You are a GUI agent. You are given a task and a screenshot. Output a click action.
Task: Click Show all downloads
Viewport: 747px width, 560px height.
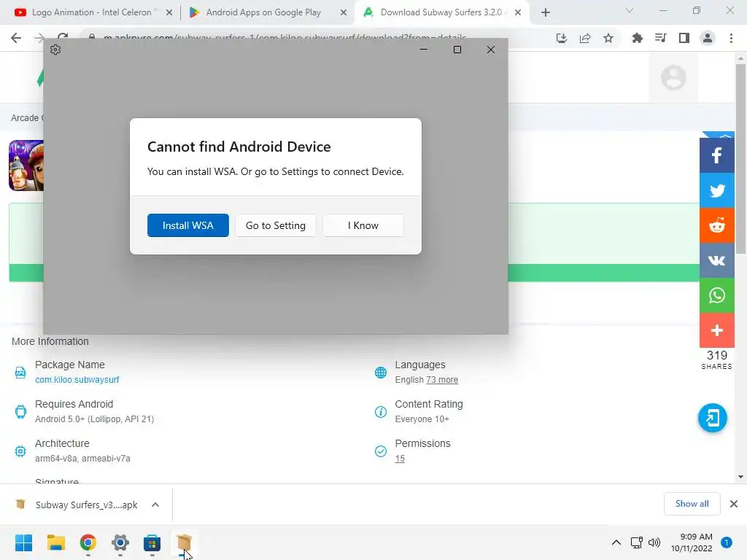pyautogui.click(x=692, y=504)
